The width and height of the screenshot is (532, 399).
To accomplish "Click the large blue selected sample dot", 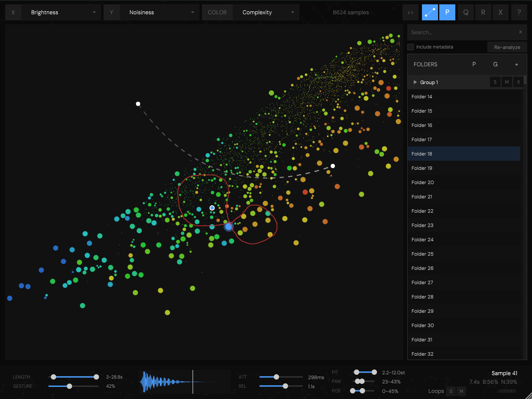I will 229,226.
